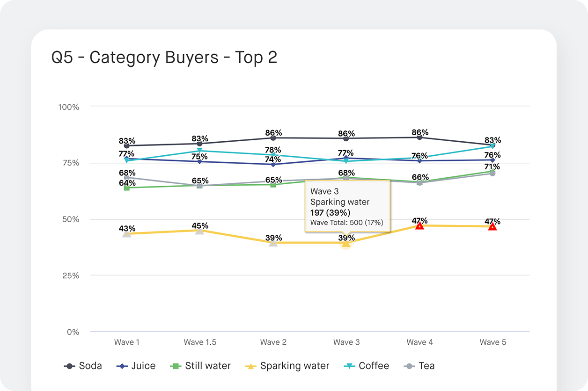588x391 pixels.
Task: Click Soda's 86% point at Wave 4
Action: pos(419,138)
